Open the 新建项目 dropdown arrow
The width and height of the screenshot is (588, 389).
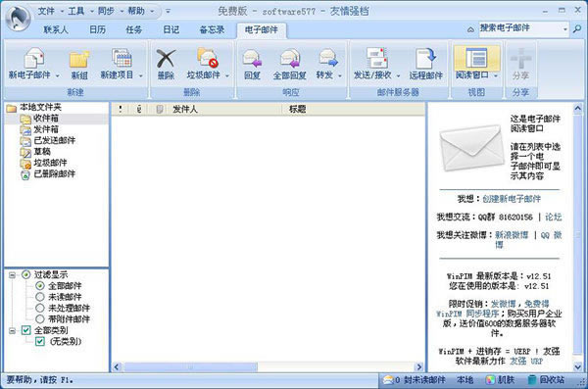(x=141, y=75)
